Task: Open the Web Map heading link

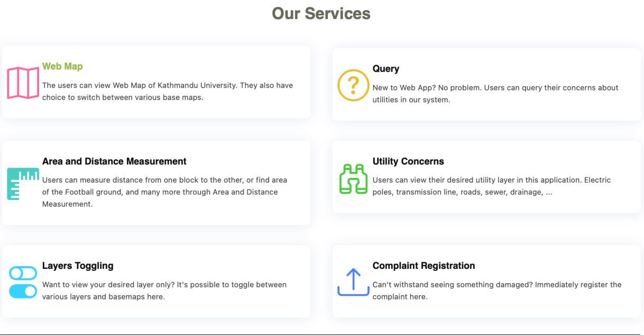Action: (62, 67)
